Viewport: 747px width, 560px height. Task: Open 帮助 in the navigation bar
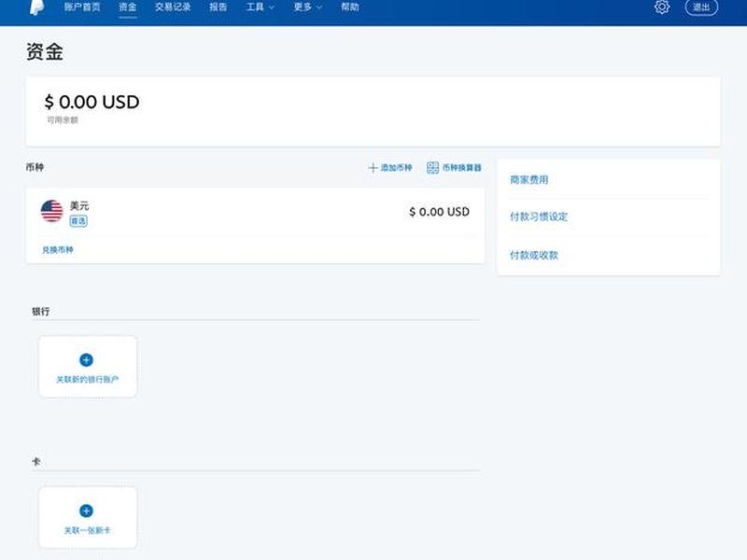350,7
